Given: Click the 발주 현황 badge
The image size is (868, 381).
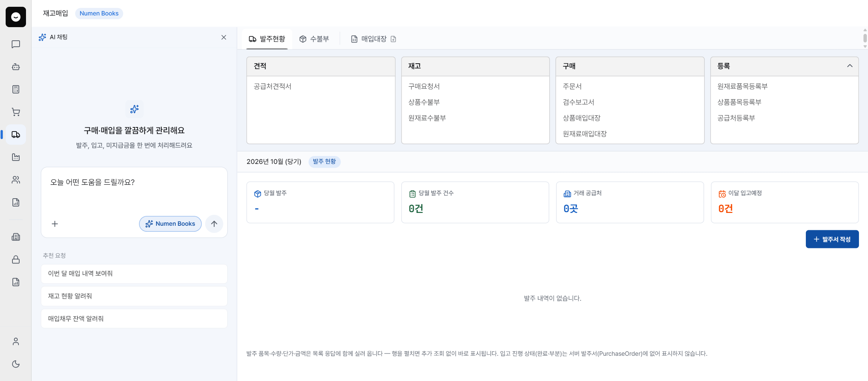Looking at the screenshot, I should [x=324, y=162].
